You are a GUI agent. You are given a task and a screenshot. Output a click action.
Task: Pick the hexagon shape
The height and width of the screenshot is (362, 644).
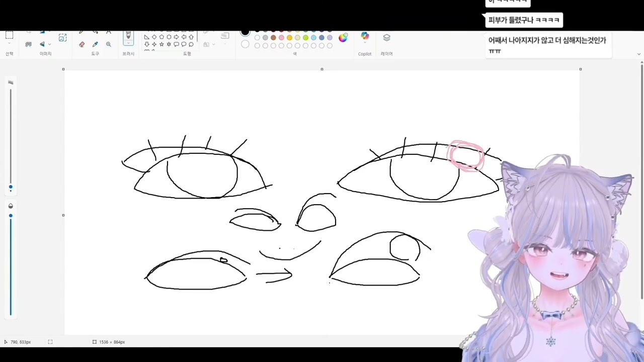(169, 37)
